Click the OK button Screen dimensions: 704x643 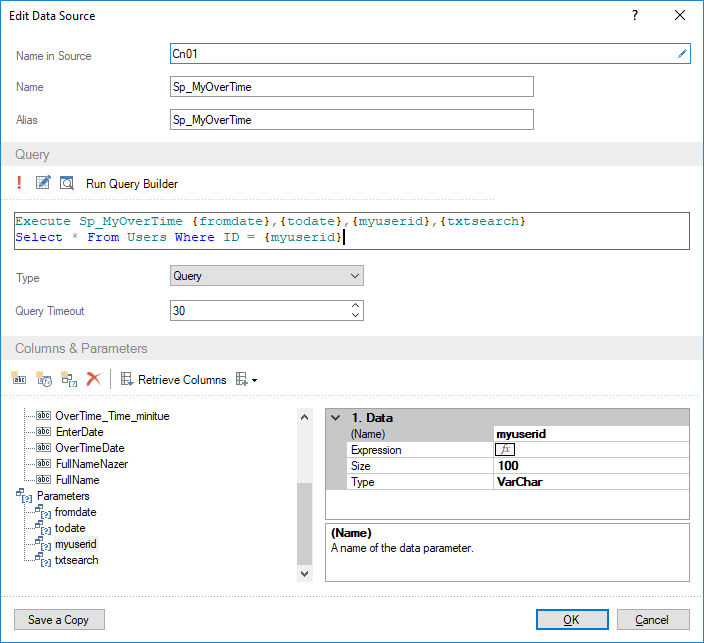click(572, 620)
